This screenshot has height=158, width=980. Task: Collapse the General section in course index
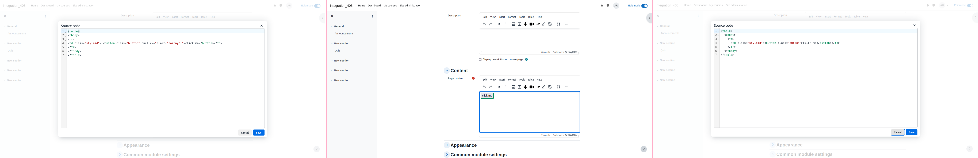tap(331, 27)
